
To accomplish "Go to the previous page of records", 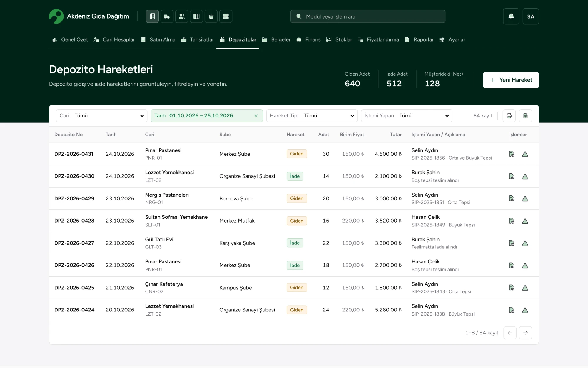I will [510, 333].
